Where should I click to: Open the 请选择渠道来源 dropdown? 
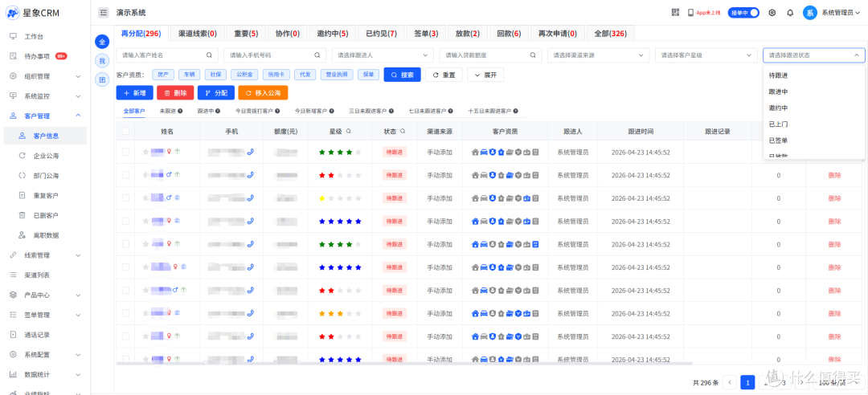click(599, 55)
